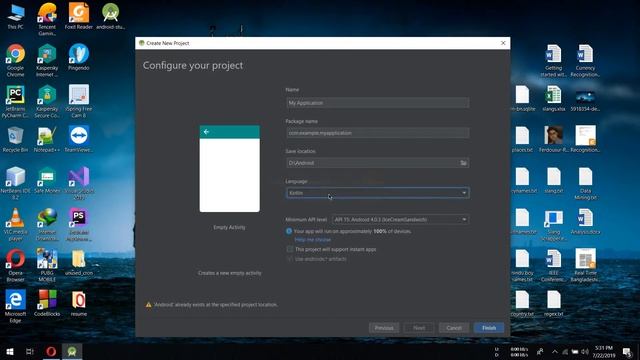Click into the Name text field
The width and height of the screenshot is (640, 360).
point(378,103)
